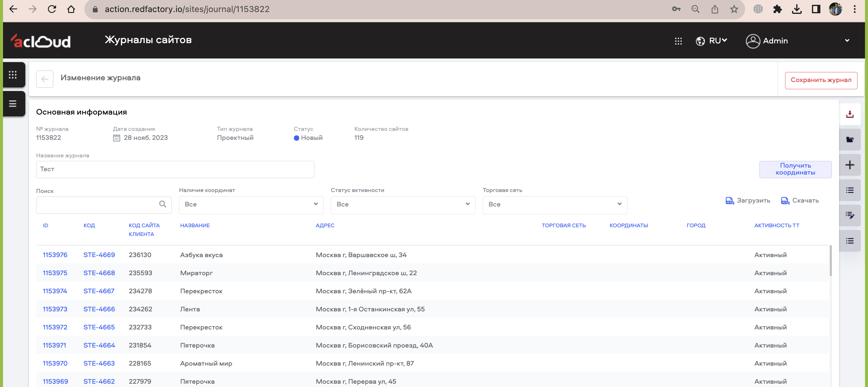Go to browser home icon
Viewport: 868px width, 387px height.
pos(71,9)
